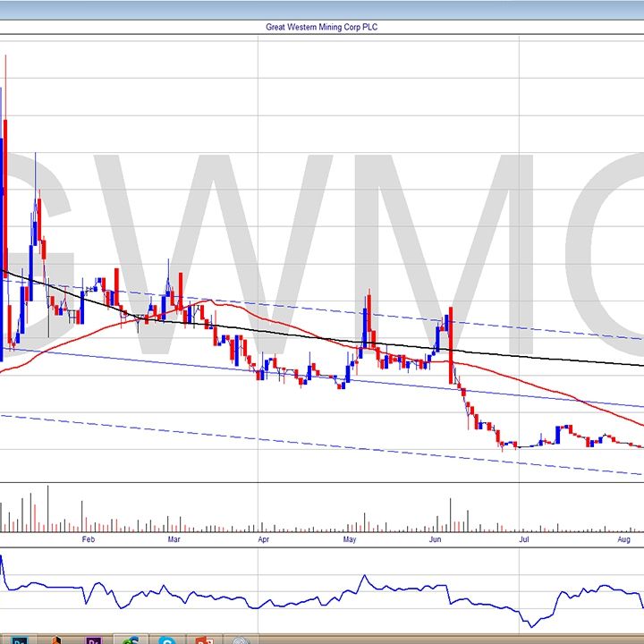The height and width of the screenshot is (644, 644).
Task: Click orange icon between Photoshop and Premiere
Action: tap(56, 640)
